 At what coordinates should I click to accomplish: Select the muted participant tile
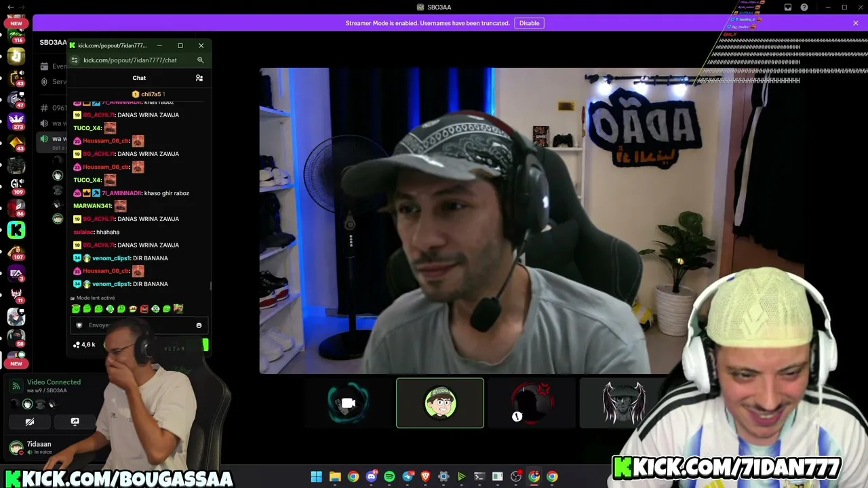532,403
